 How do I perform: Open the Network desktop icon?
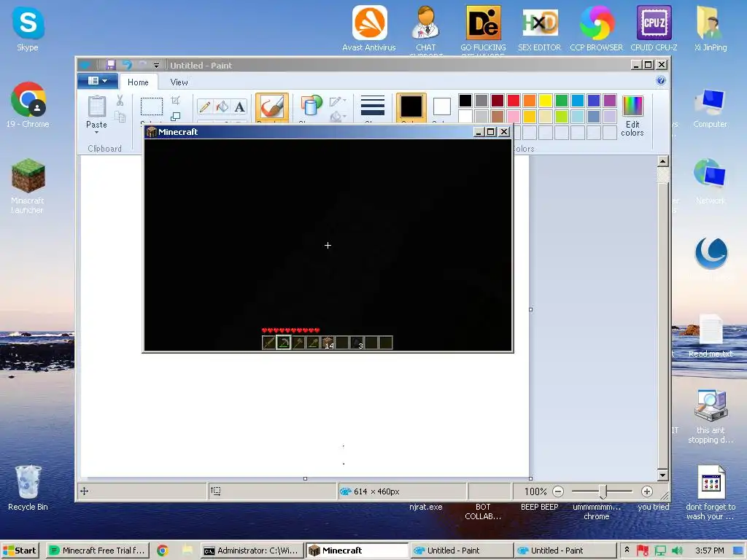point(711,182)
